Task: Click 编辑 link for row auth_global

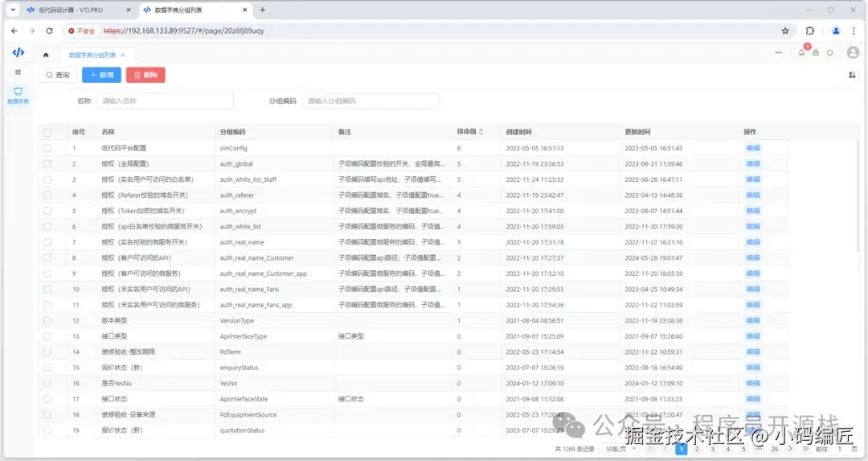Action: click(x=753, y=163)
